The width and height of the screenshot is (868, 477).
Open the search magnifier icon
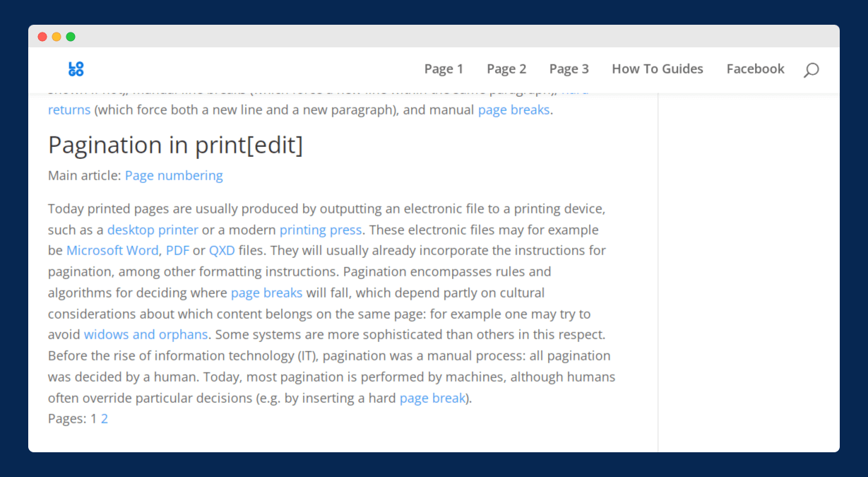[811, 69]
